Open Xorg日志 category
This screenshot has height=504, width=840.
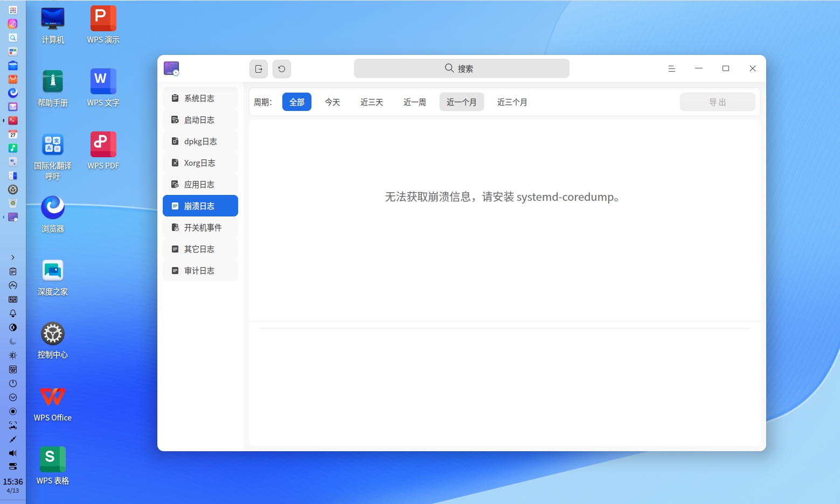tap(200, 163)
